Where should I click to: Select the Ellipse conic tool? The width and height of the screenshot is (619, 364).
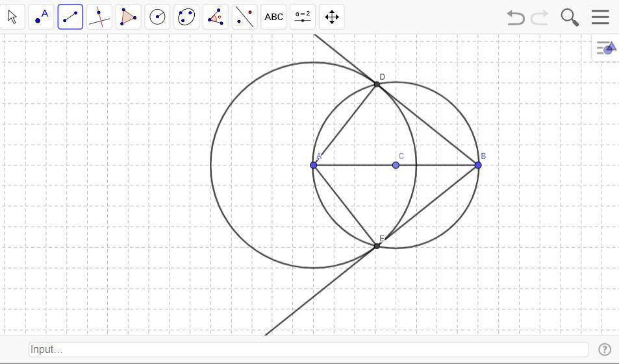pos(186,17)
